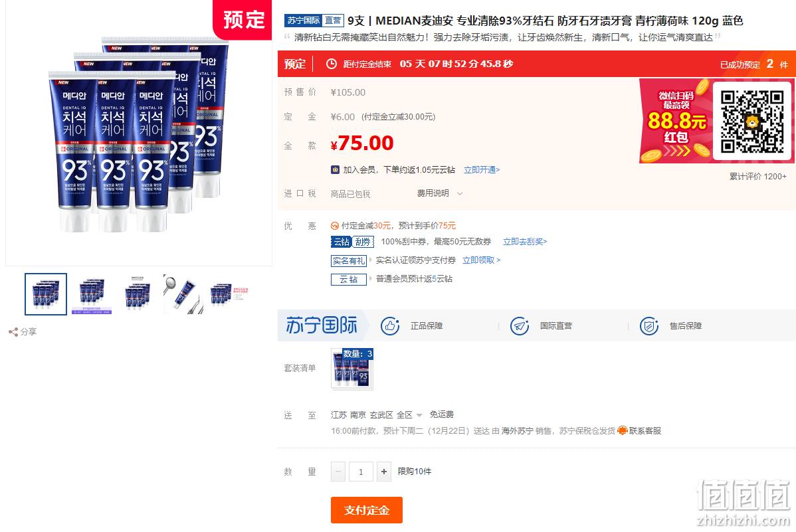This screenshot has width=796, height=532.
Task: Expand the 费用说明 tax fee dropdown
Action: pos(440,193)
